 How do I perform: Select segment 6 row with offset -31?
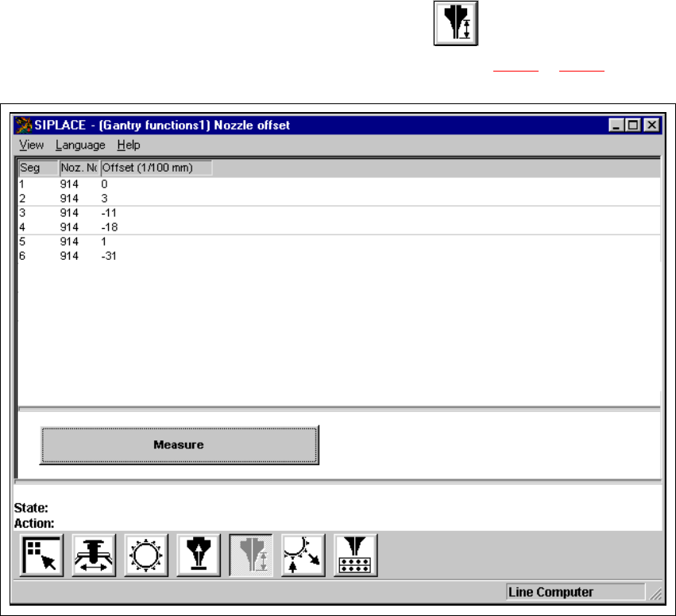(339, 256)
